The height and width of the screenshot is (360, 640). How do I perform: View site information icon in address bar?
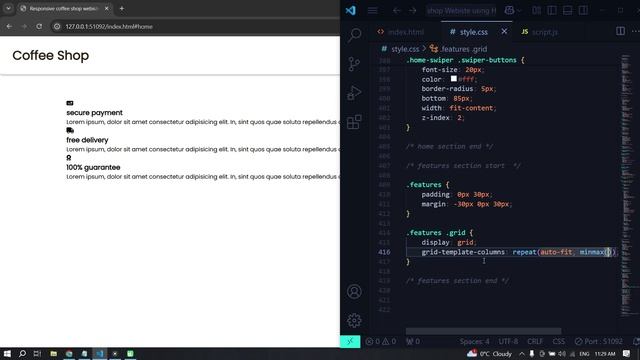coord(57,27)
